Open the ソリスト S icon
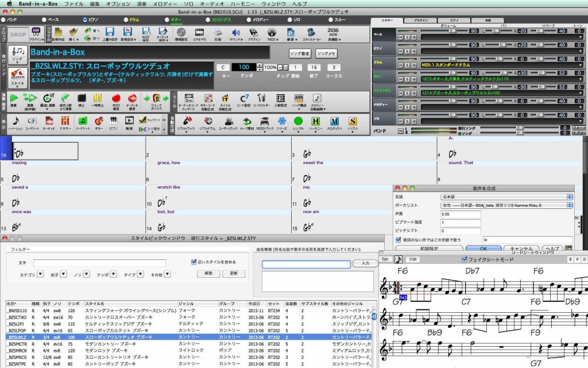 click(x=353, y=121)
